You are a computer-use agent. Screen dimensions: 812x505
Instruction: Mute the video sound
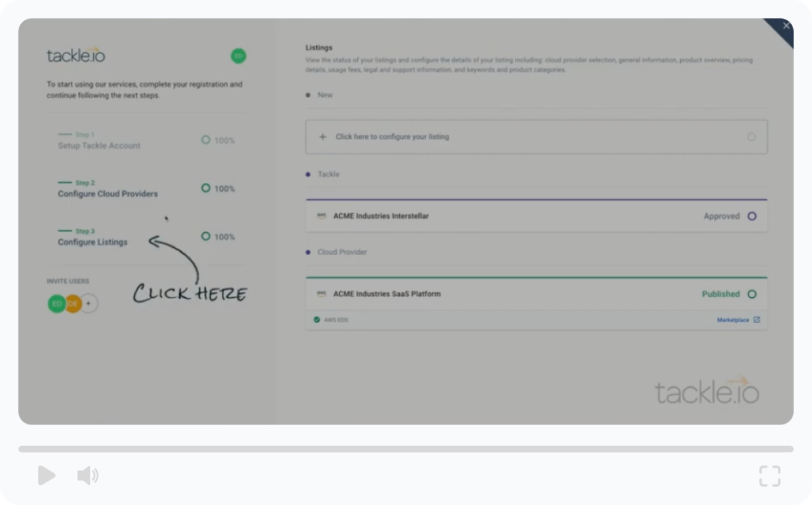(x=87, y=475)
